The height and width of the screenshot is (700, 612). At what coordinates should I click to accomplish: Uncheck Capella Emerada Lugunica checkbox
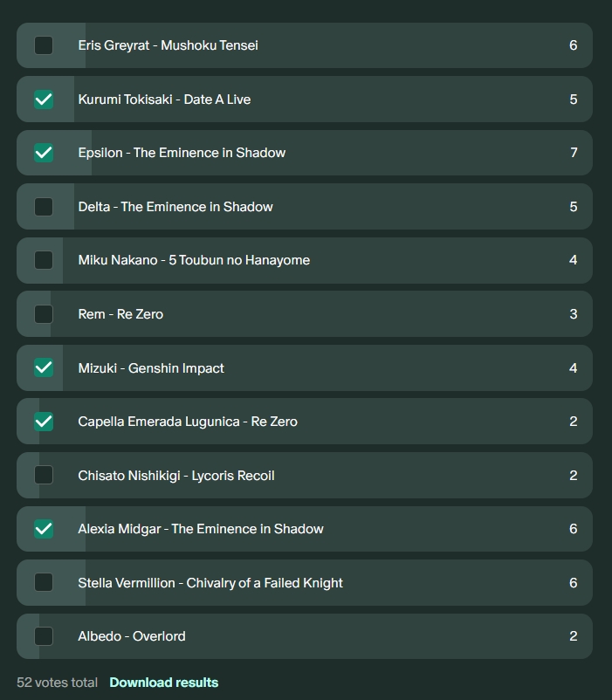(44, 422)
